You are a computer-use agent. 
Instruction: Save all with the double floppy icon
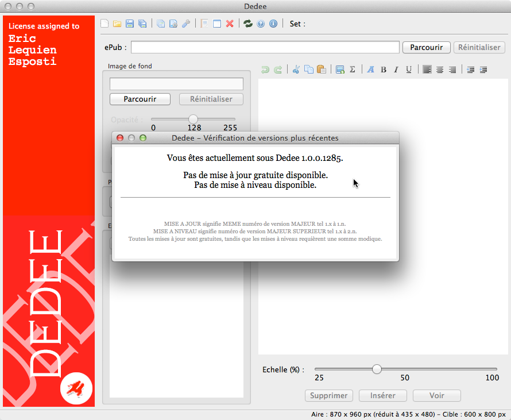[142, 24]
